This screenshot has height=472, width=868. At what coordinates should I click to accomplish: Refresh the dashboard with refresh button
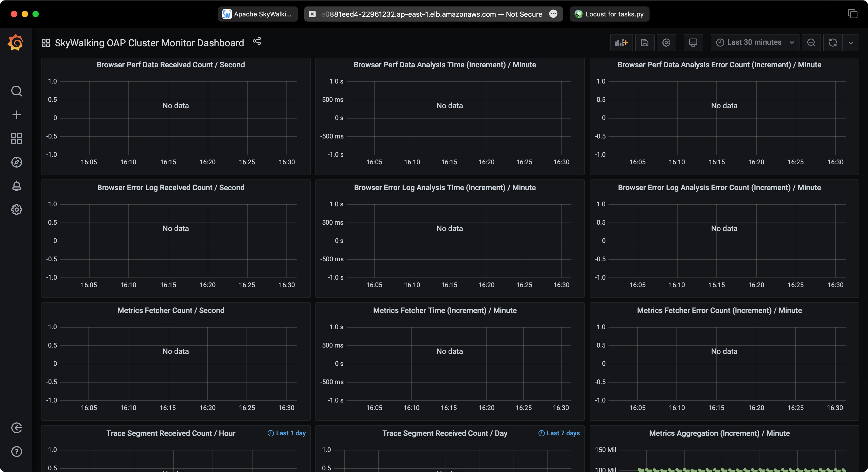833,43
